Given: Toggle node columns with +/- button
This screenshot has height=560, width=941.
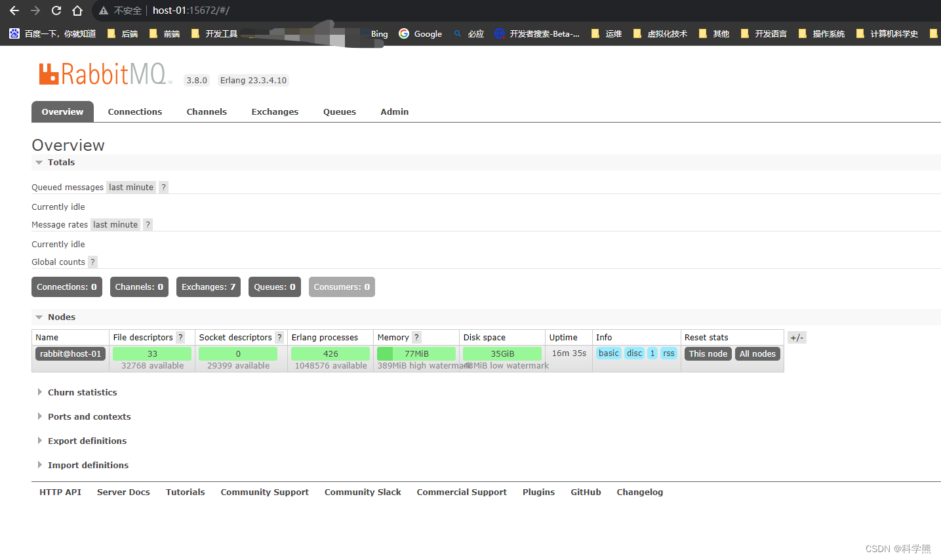Looking at the screenshot, I should pos(797,338).
